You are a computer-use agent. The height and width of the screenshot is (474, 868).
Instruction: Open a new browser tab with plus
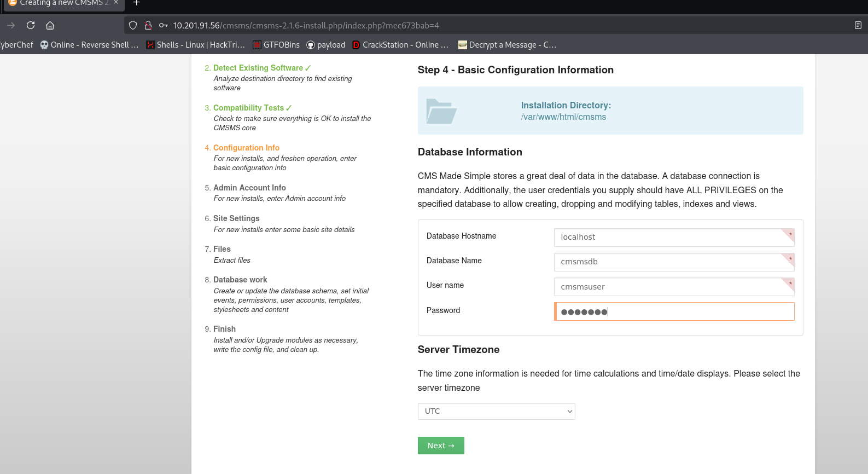click(137, 3)
